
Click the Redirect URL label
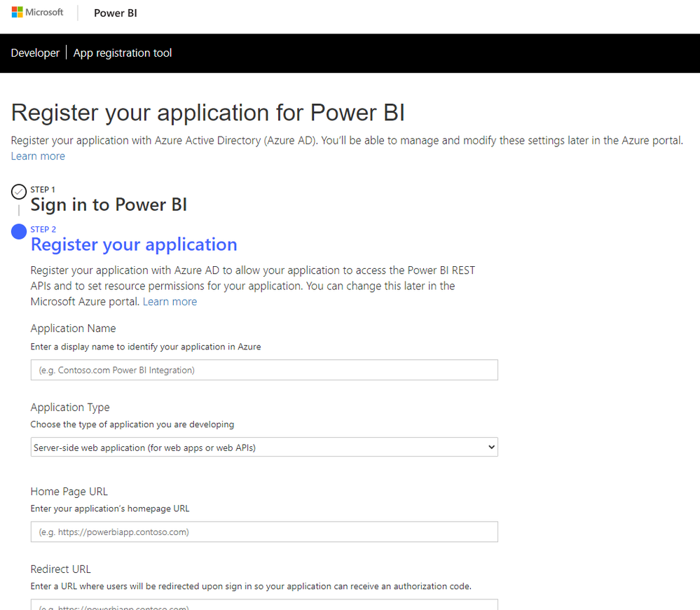[x=61, y=569]
